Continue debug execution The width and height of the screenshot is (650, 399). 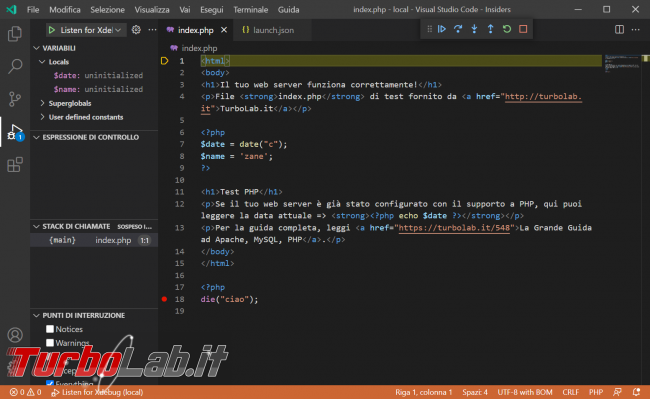pyautogui.click(x=442, y=29)
